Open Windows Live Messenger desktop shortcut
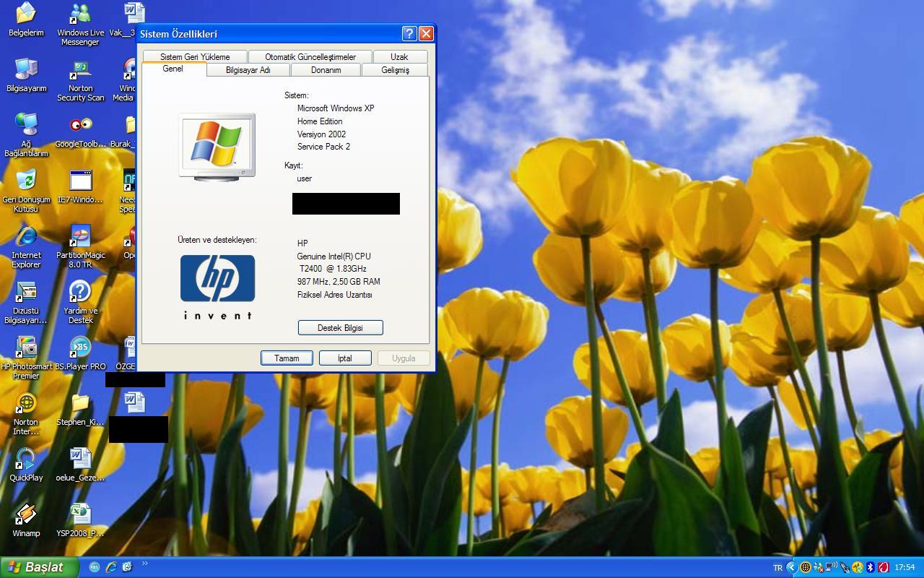 80,24
